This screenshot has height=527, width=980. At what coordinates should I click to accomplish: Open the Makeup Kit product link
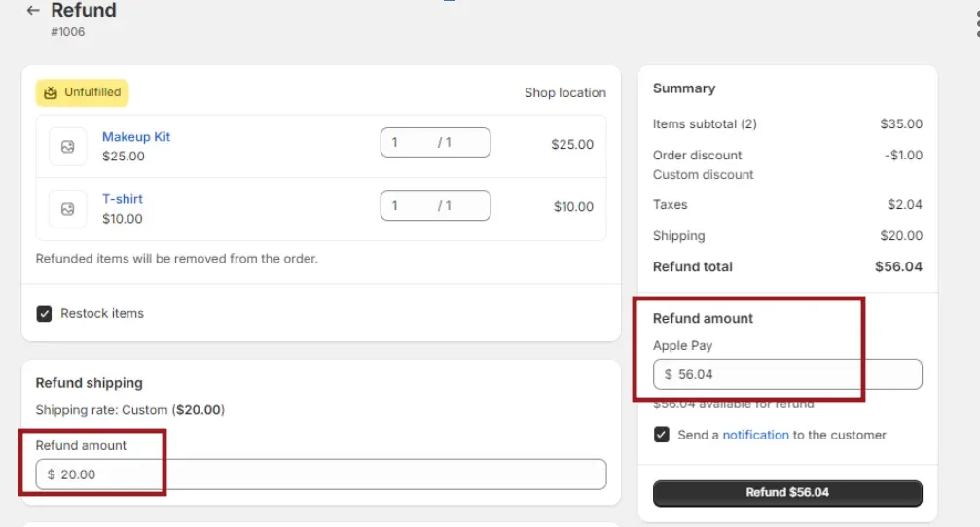point(136,137)
